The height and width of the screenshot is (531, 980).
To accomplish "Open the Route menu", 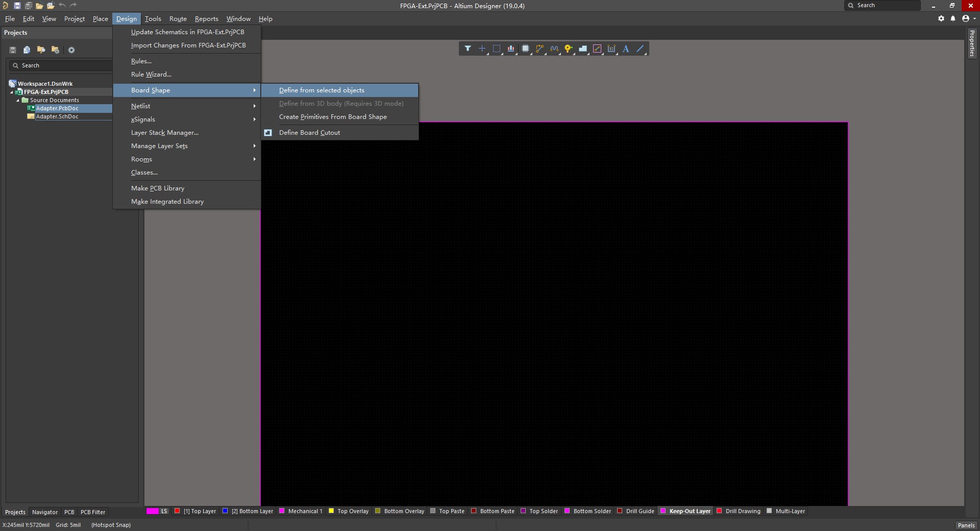I will coord(178,18).
